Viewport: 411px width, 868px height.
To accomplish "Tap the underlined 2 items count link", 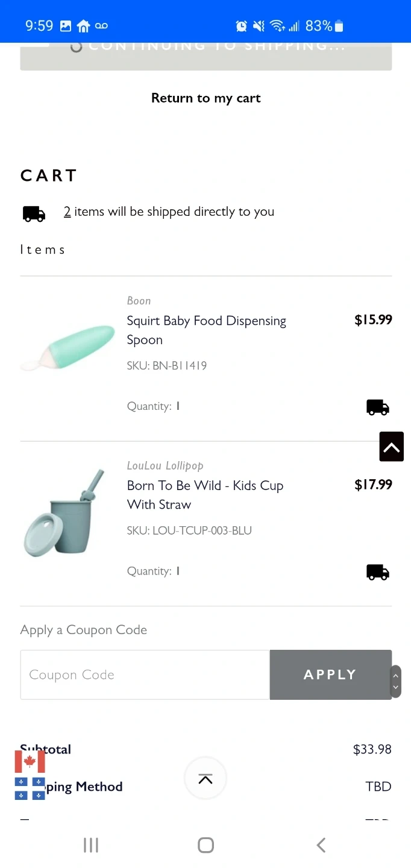I will (67, 212).
